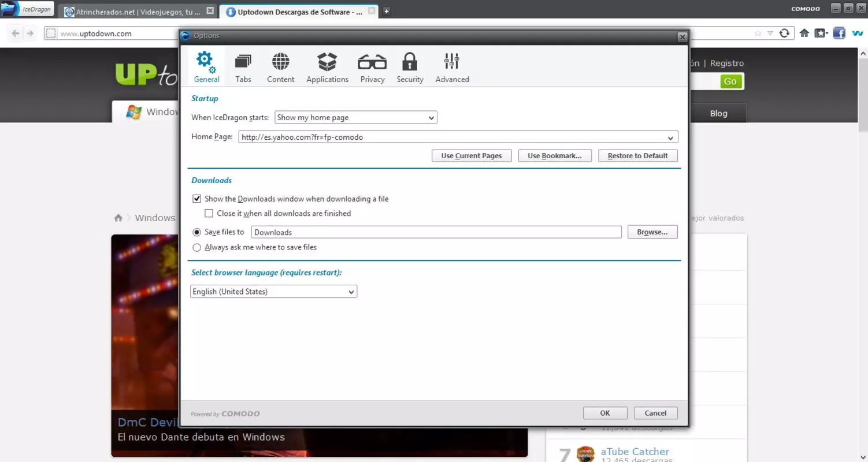Screen dimensions: 868x462
Task: Reload the page with refresh icon
Action: click(x=784, y=33)
